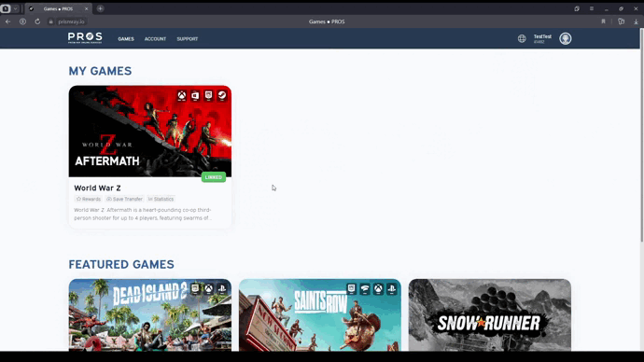644x362 pixels.
Task: Click the World War Z description text
Action: click(x=143, y=214)
